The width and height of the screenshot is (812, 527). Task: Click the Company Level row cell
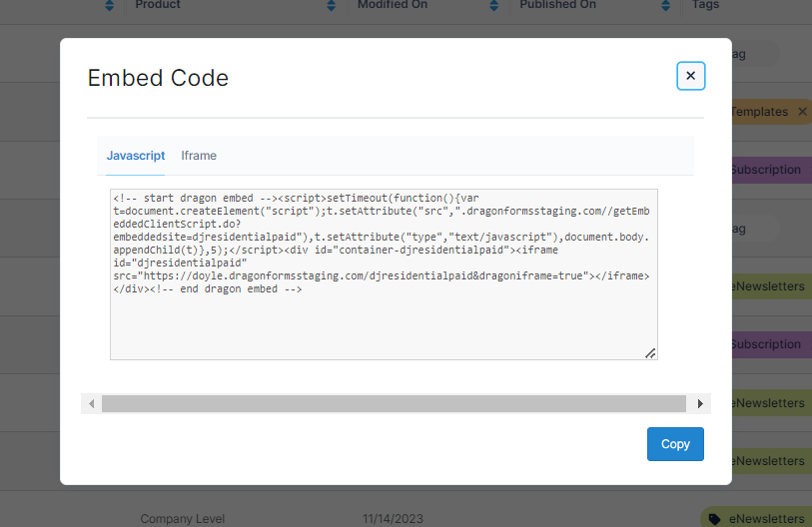click(182, 519)
